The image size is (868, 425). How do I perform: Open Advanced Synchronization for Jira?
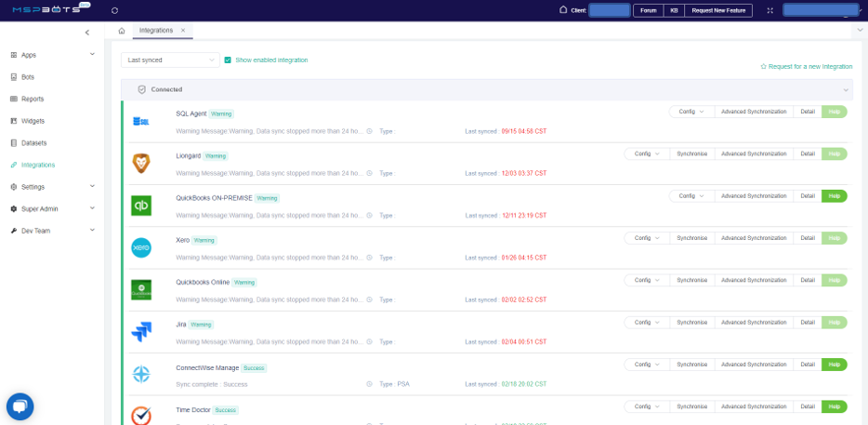click(x=754, y=322)
